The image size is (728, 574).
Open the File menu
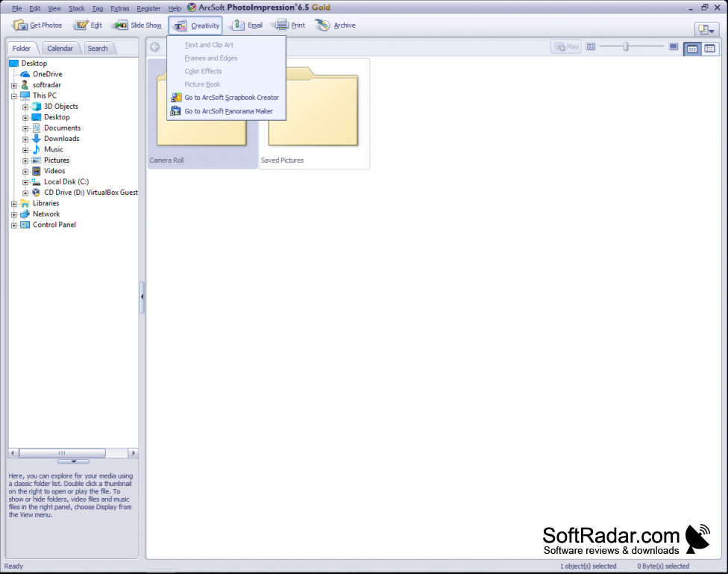click(x=16, y=8)
